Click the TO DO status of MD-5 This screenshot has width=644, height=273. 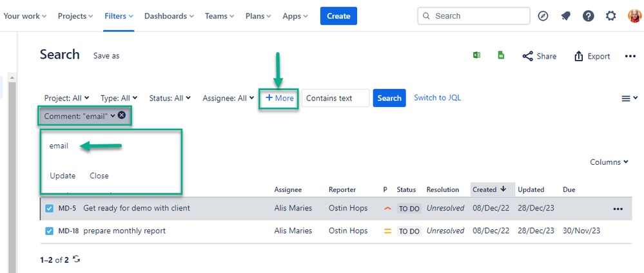pyautogui.click(x=409, y=209)
